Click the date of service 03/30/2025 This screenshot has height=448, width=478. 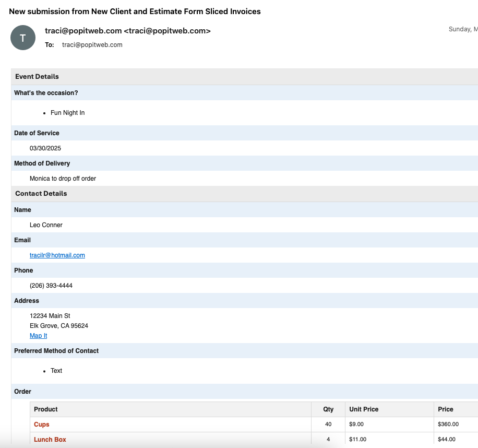click(45, 148)
